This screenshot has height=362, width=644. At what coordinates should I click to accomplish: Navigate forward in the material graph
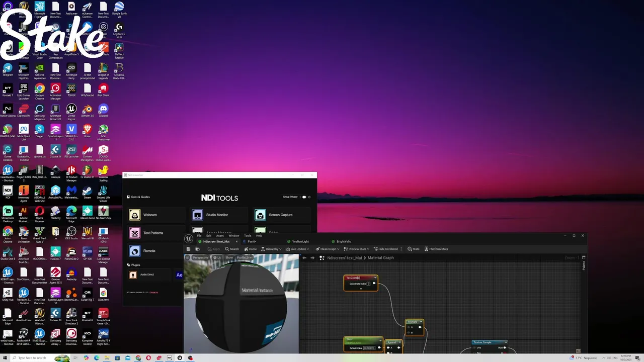pos(312,258)
